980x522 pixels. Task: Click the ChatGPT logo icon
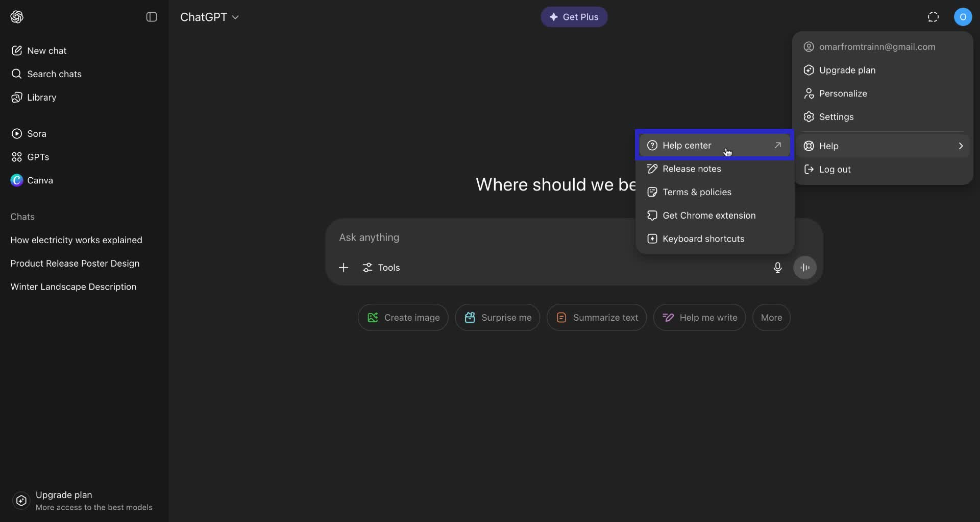point(17,17)
